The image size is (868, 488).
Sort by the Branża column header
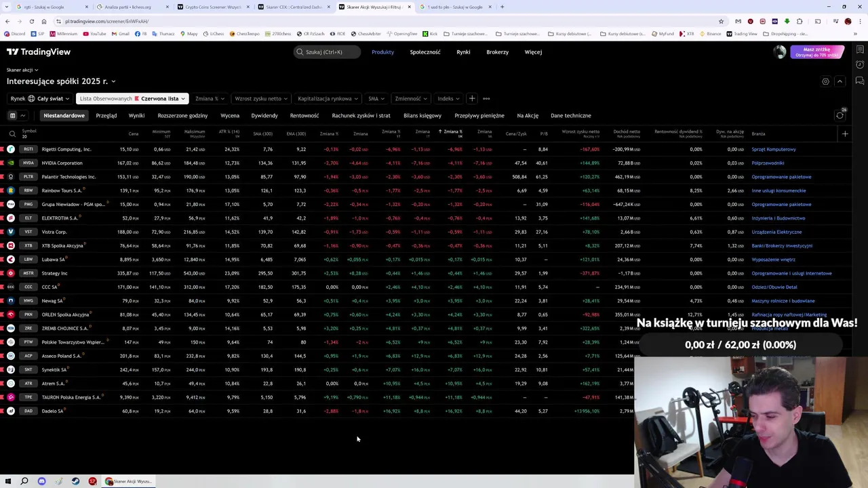[x=758, y=134]
